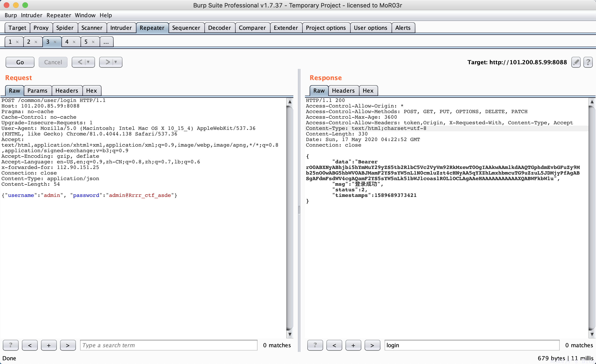596x364 pixels.
Task: Go to previous match in request search
Action: coord(30,345)
